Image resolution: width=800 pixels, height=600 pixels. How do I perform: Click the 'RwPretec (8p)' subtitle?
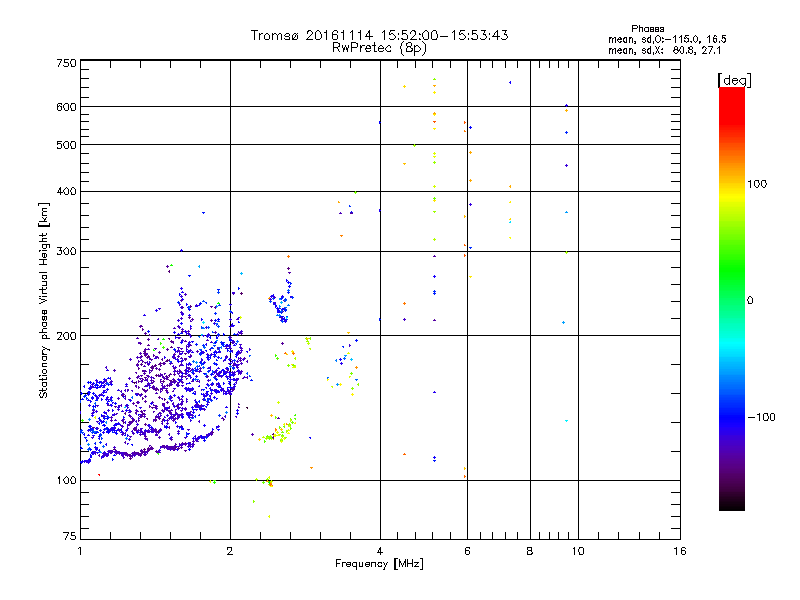click(x=379, y=48)
